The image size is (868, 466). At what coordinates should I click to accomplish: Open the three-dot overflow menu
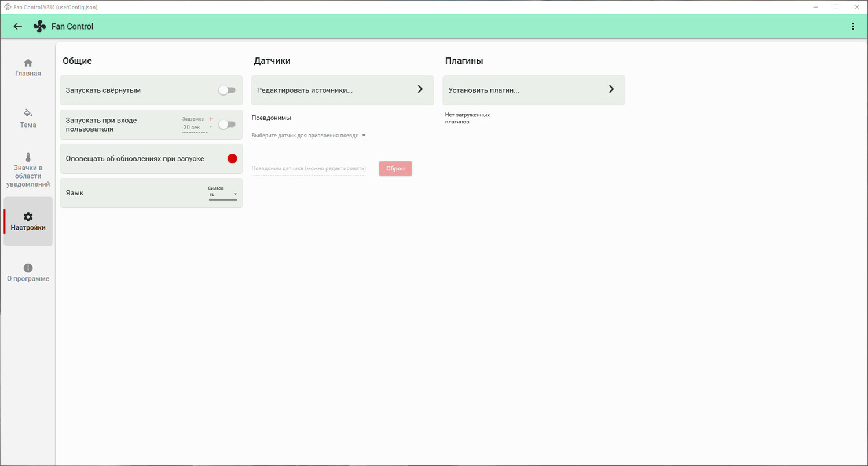tap(852, 26)
